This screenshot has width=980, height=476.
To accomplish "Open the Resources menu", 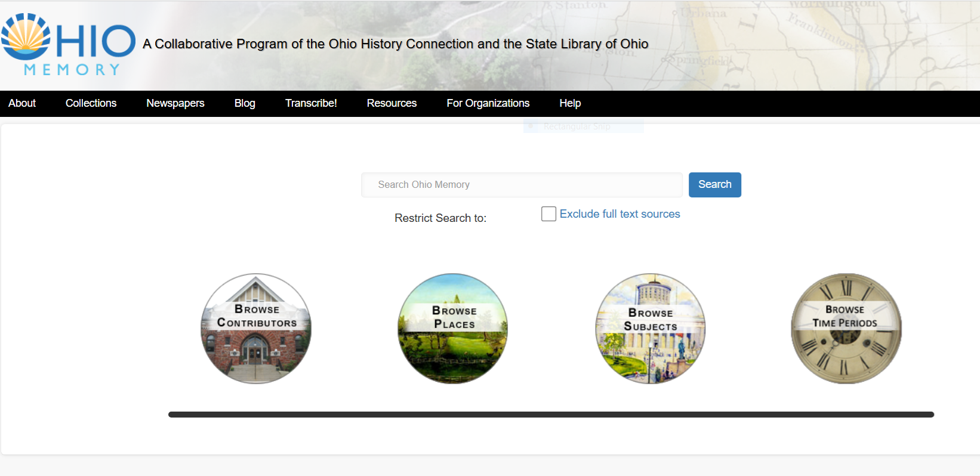I will click(x=392, y=103).
